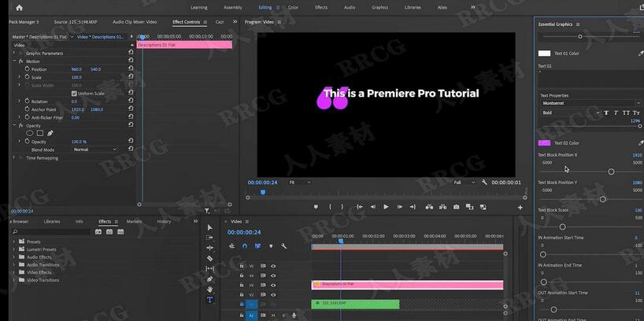
Task: Open Text 01 Color swatch
Action: click(544, 53)
